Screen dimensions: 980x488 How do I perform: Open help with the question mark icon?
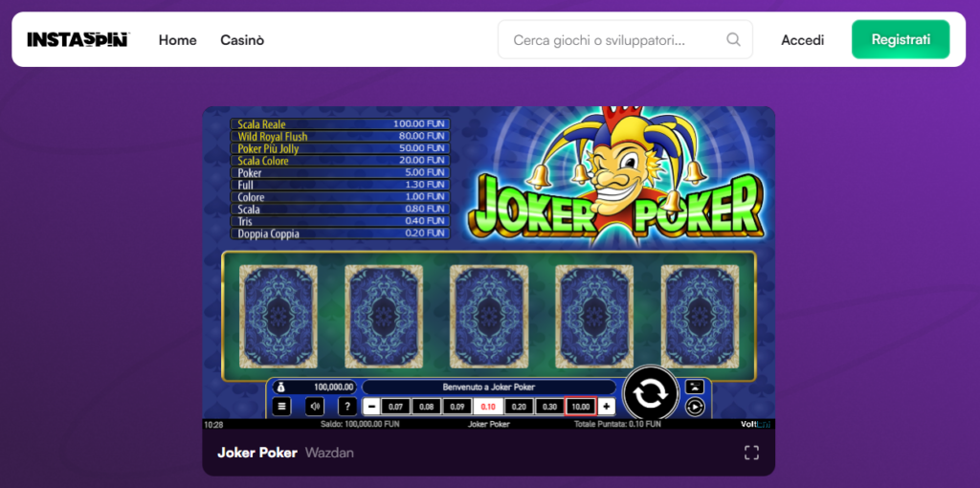click(347, 406)
